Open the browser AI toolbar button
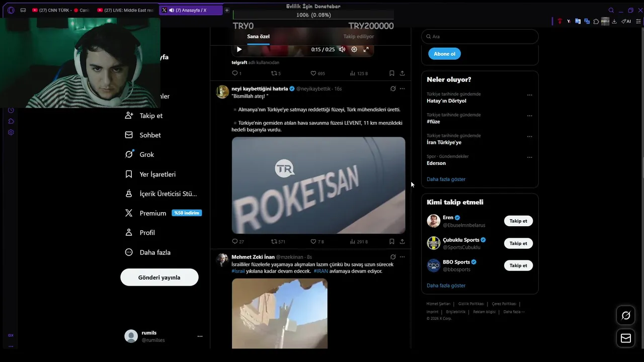This screenshot has height=362, width=644. click(x=626, y=21)
